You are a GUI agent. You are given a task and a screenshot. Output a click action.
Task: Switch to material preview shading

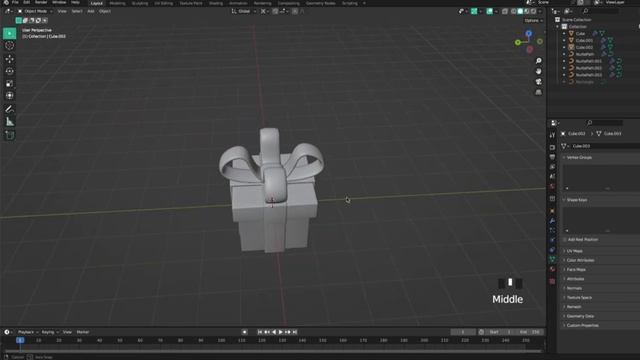click(527, 11)
